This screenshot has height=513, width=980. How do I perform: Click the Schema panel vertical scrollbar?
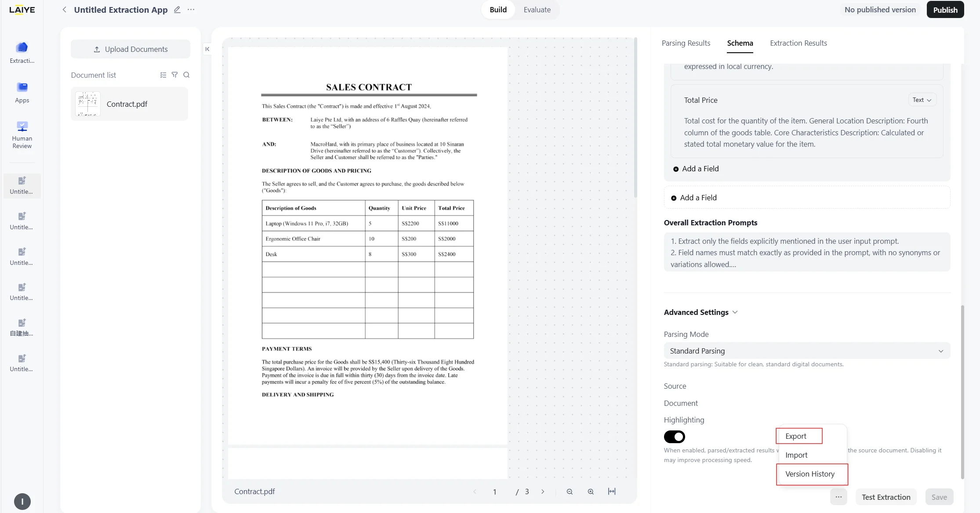coord(962,392)
